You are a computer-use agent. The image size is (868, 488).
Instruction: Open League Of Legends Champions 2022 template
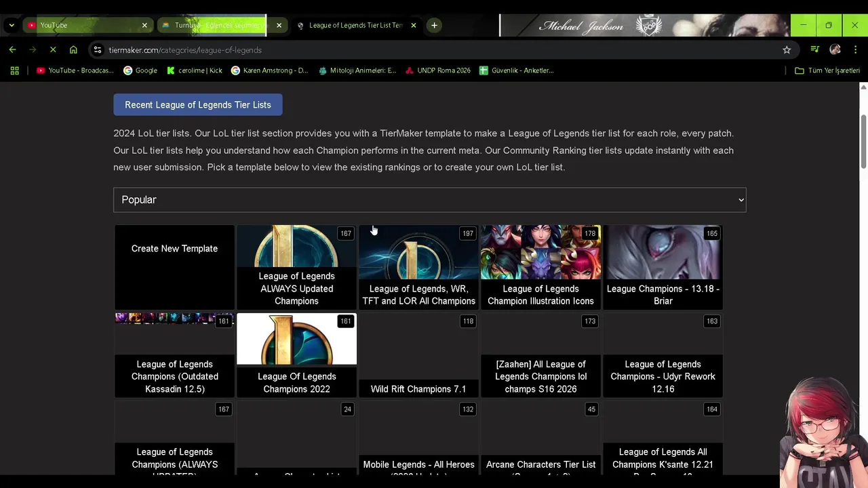296,355
